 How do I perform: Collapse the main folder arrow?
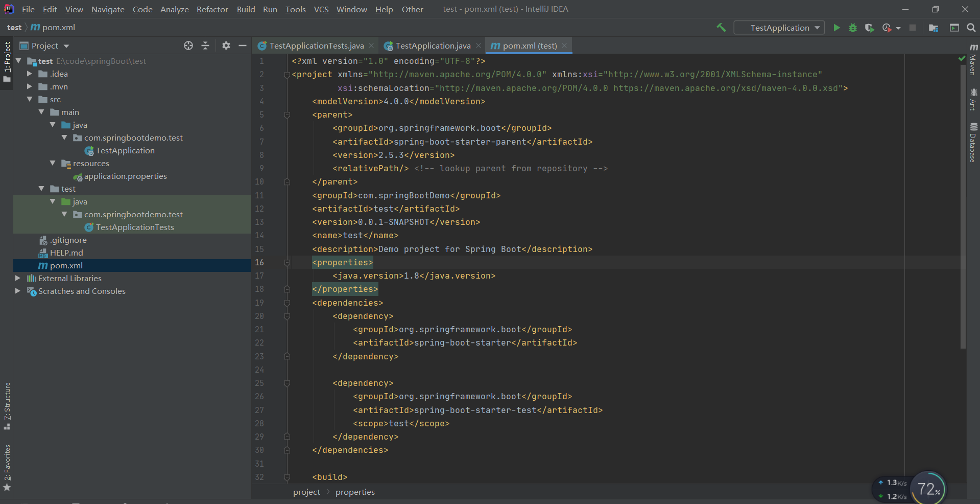click(x=41, y=112)
